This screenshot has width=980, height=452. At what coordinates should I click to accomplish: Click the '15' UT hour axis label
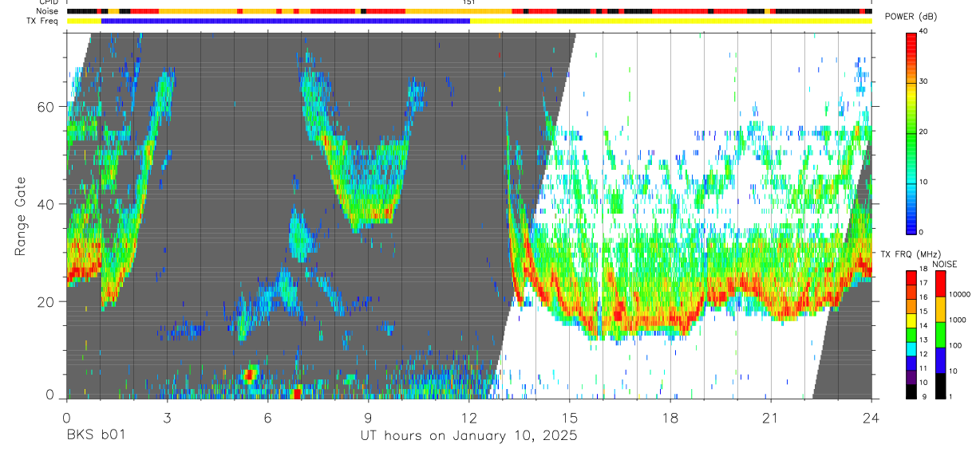coord(570,417)
